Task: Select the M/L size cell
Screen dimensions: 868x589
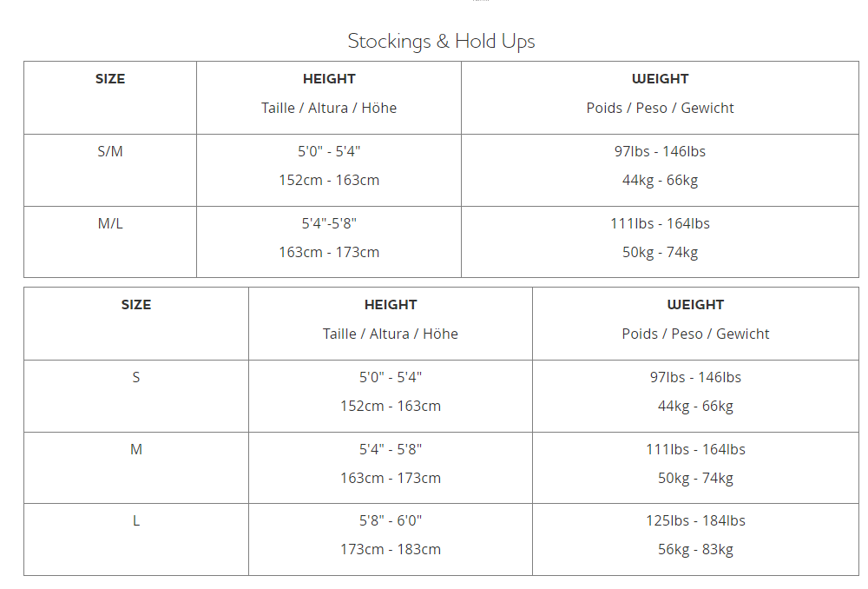Action: (110, 223)
